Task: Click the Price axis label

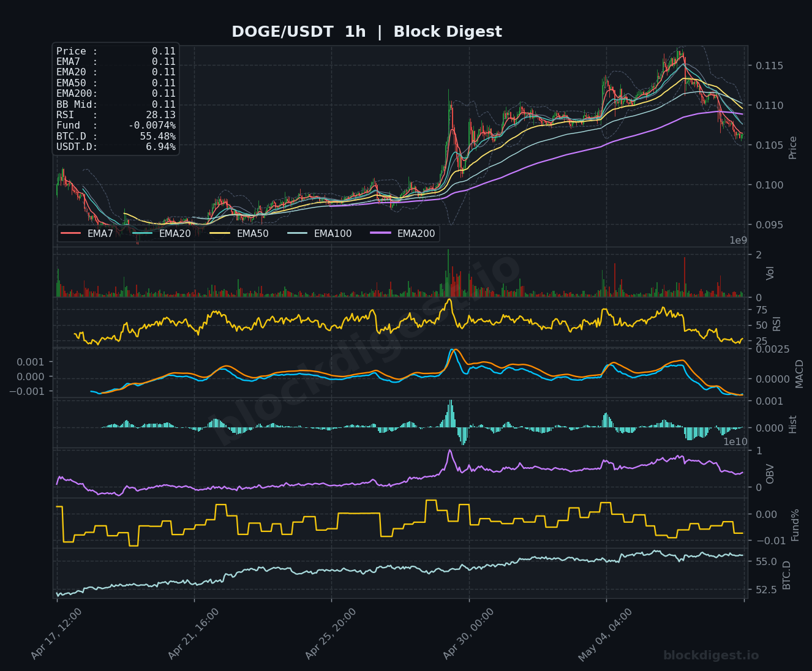Action: click(793, 148)
